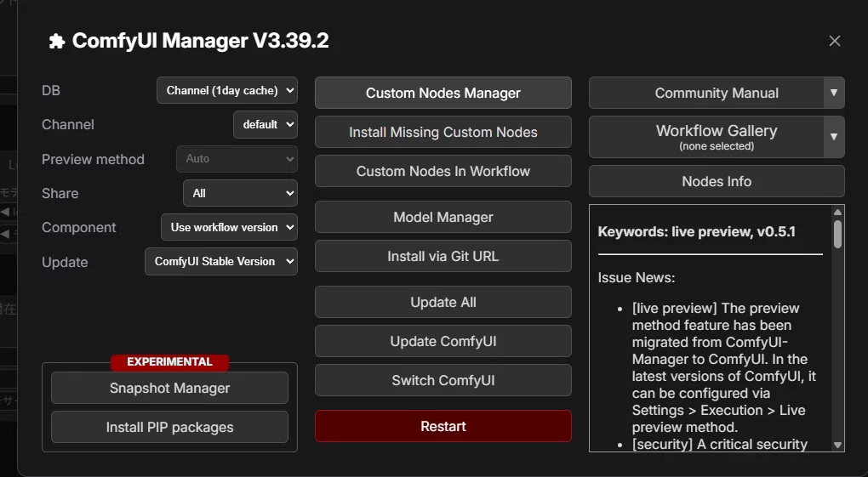Open the Update ComfyUI Stable Version dropdown
The width and height of the screenshot is (868, 477).
(x=221, y=262)
